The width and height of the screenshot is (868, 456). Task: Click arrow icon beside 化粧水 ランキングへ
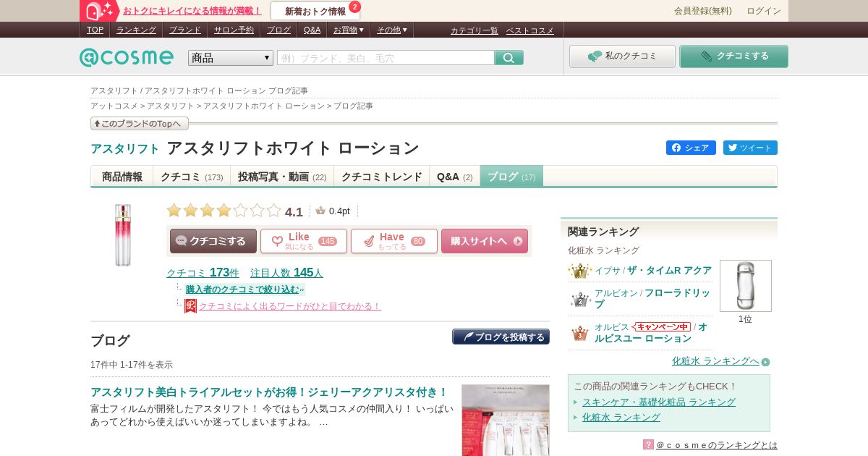click(765, 362)
